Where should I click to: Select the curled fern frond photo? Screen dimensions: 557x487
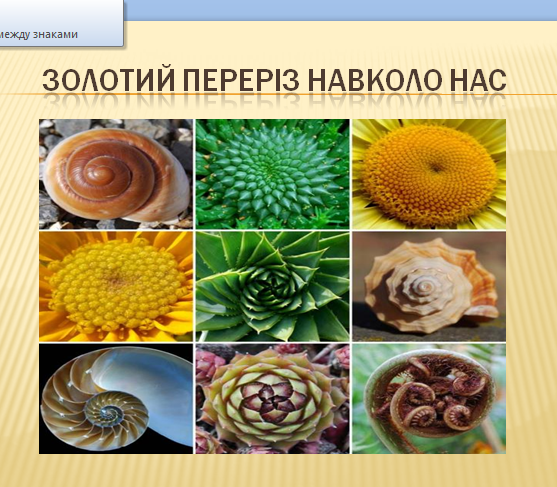(429, 399)
